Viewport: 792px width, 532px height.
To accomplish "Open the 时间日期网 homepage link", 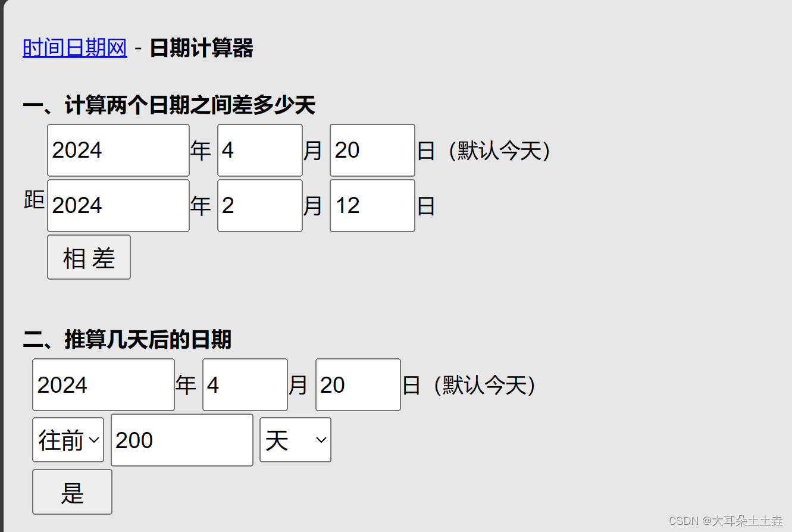I will coord(74,49).
